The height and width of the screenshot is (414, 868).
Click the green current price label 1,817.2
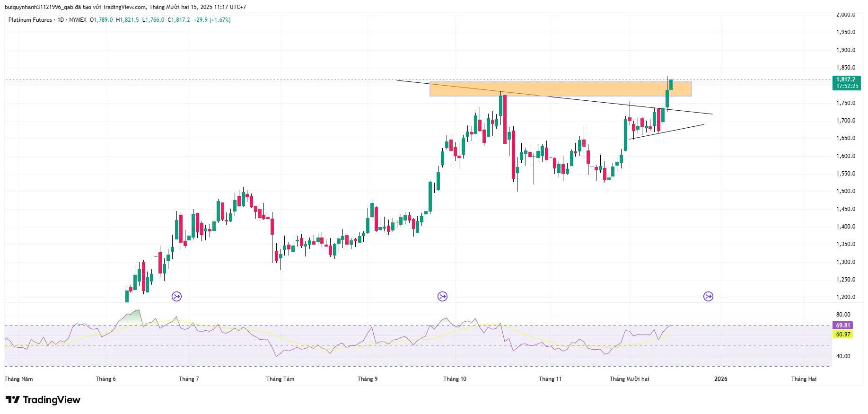tap(846, 83)
